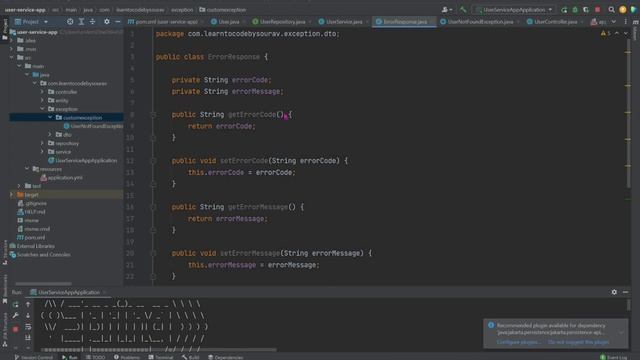Hide the Project tool window
The image size is (640, 360).
click(x=118, y=21)
